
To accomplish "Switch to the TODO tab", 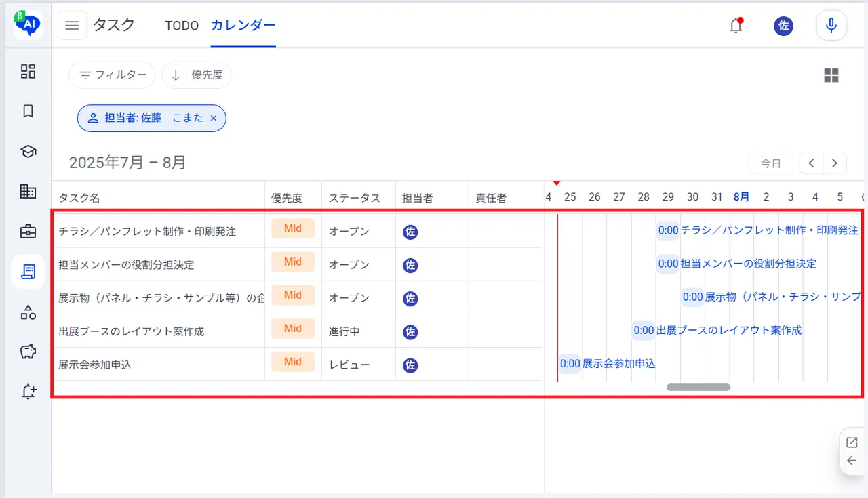I will 182,26.
